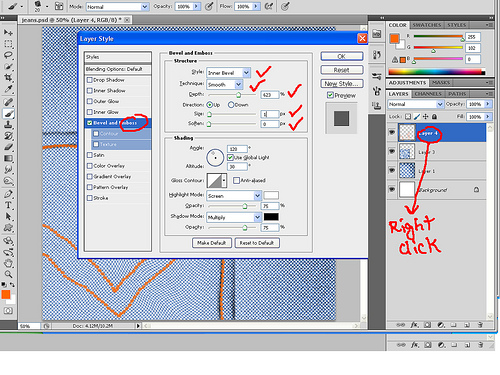The image size is (500, 375).
Task: Select the Crop tool
Action: [x=8, y=78]
